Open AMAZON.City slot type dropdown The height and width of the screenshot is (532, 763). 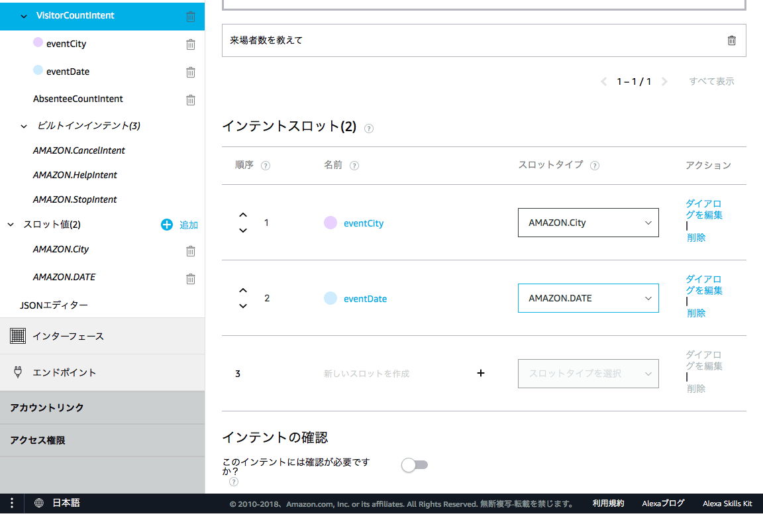pos(588,223)
